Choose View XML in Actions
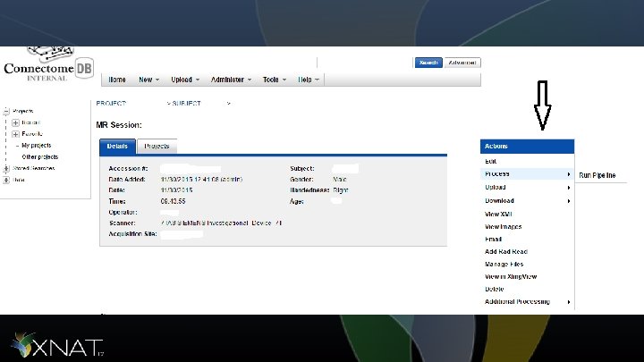 click(498, 215)
